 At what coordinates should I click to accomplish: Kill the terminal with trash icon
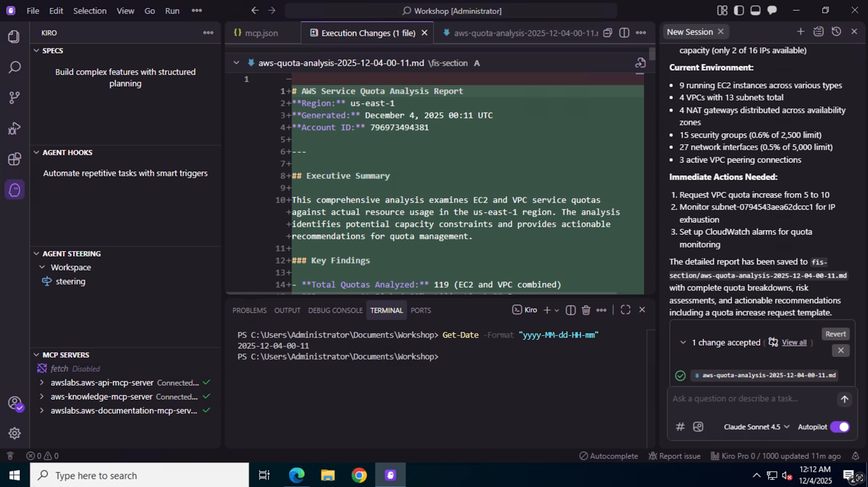coord(586,310)
